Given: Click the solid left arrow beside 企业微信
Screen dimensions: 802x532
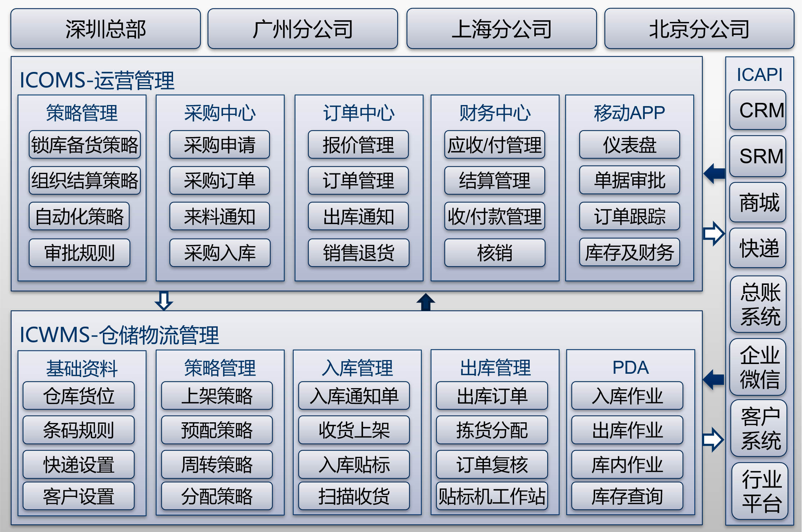Looking at the screenshot, I should (713, 379).
